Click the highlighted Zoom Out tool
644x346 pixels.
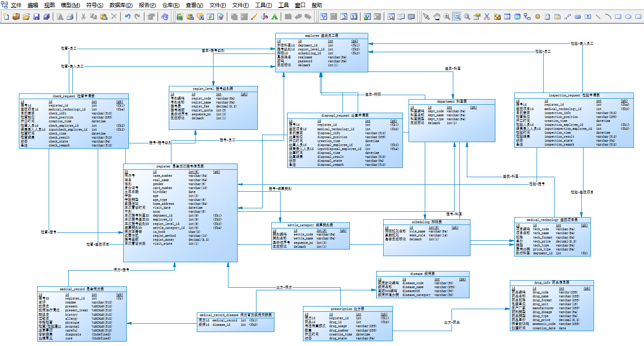(x=457, y=17)
